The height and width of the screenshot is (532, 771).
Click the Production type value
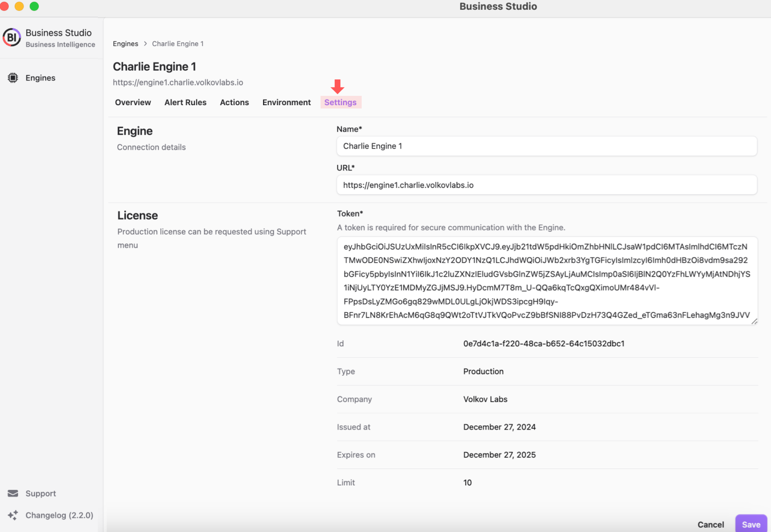click(x=483, y=371)
